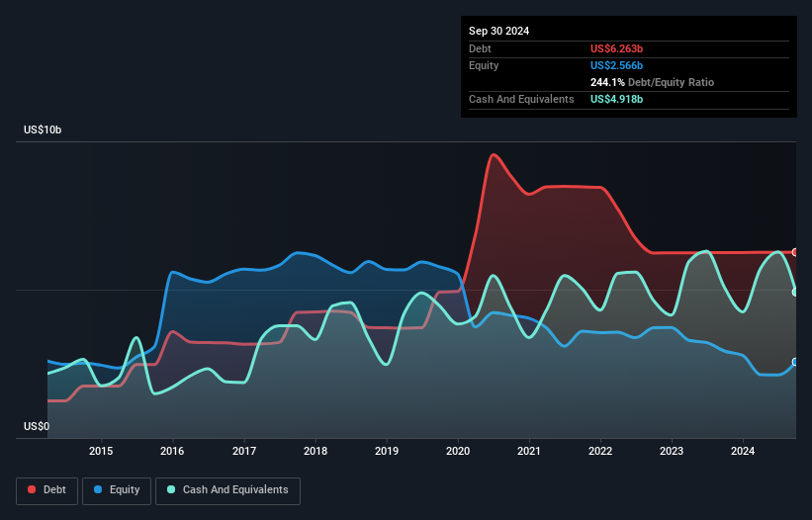
Task: Click the blue Equity endpoint marker
Action: click(795, 362)
